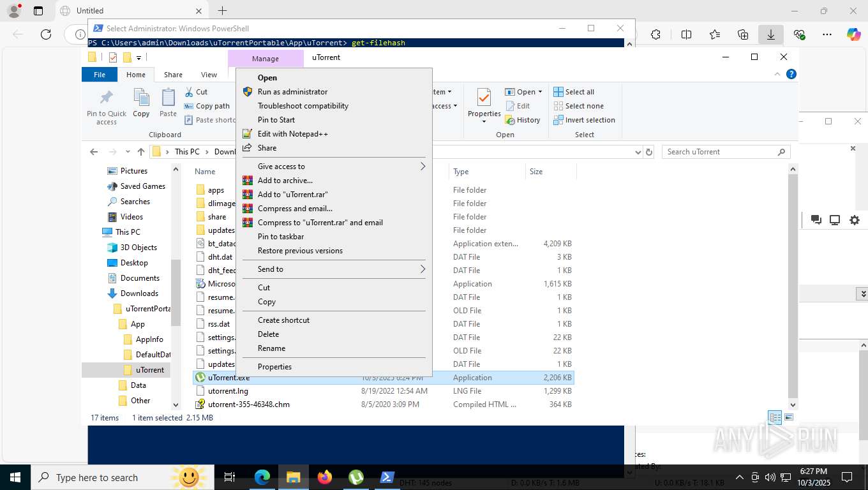
Task: Click the Copy ribbon icon
Action: [141, 103]
